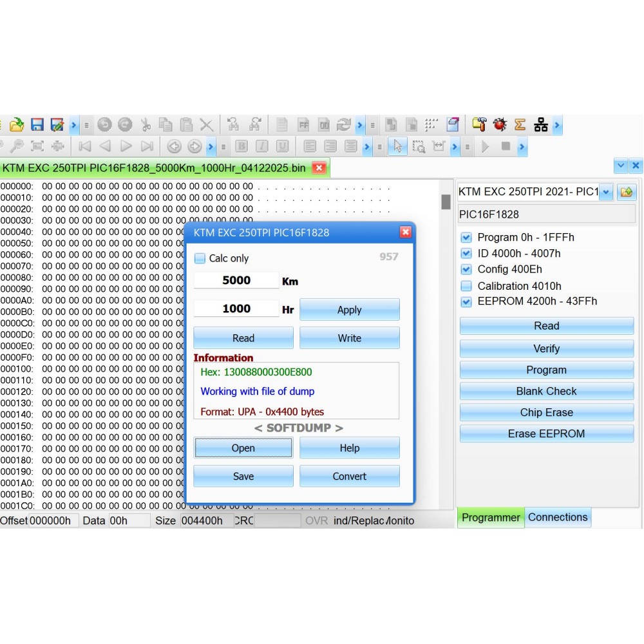Click the gray Run play triangle

pyautogui.click(x=485, y=146)
